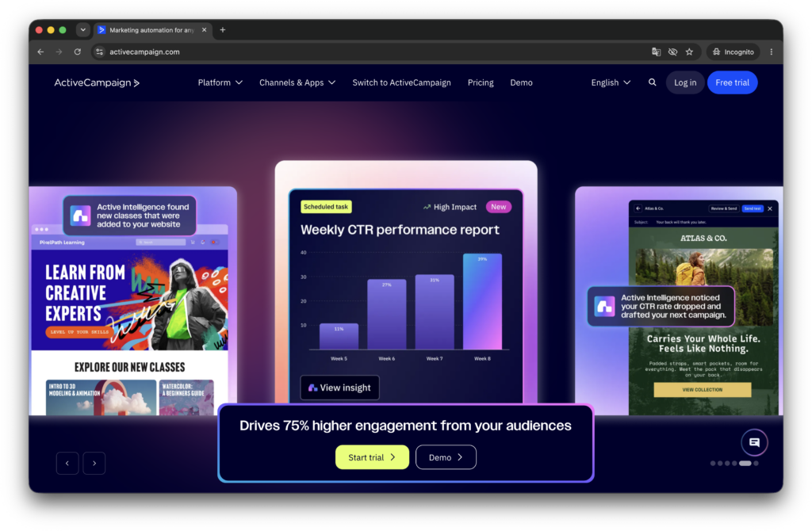The width and height of the screenshot is (812, 531).
Task: Open the English language selector
Action: pos(611,82)
